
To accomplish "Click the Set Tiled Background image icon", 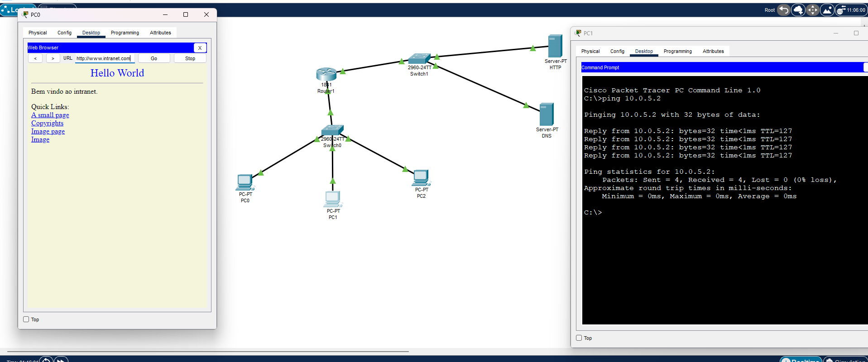I will [827, 10].
